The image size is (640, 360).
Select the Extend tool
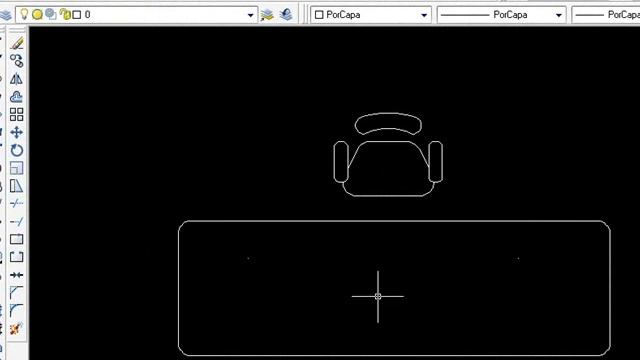(x=16, y=221)
